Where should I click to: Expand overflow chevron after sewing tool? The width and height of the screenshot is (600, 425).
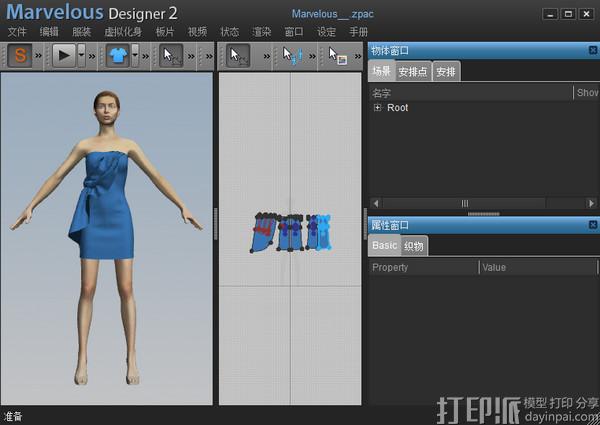[x=312, y=56]
